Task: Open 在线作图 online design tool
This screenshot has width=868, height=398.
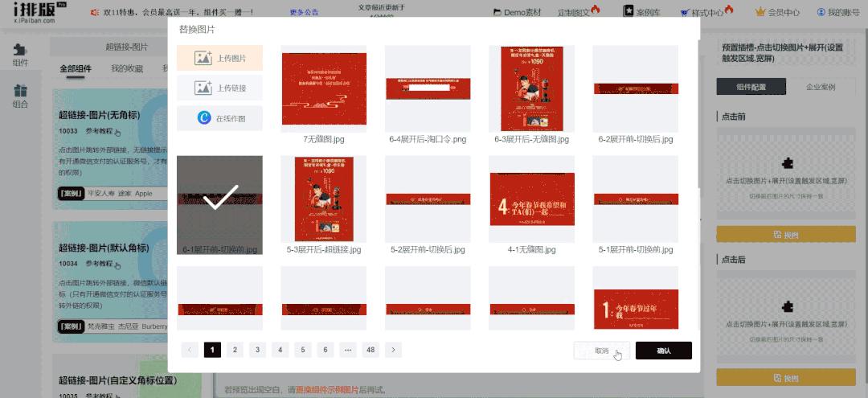Action: pos(219,118)
